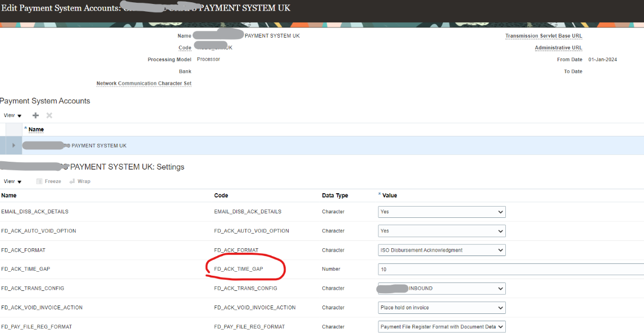Enable text wrapping in the Settings table
This screenshot has height=333, width=644.
tap(80, 181)
